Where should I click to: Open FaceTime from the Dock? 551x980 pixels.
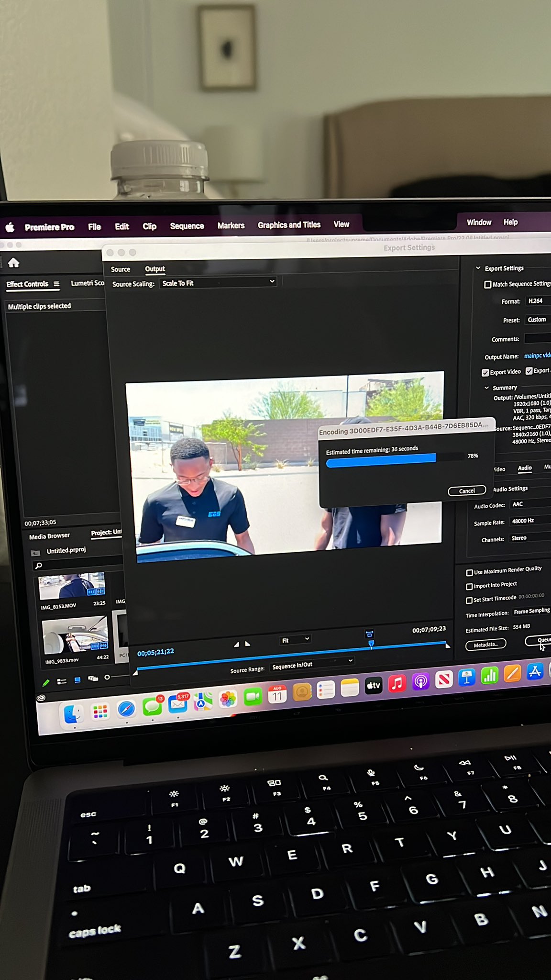coord(253,697)
